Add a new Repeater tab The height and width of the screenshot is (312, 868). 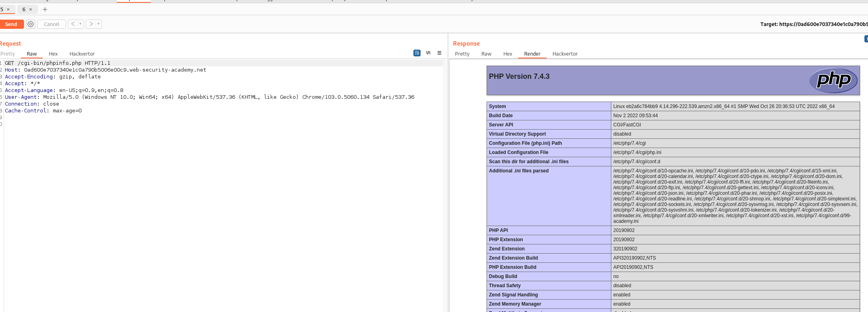click(45, 9)
